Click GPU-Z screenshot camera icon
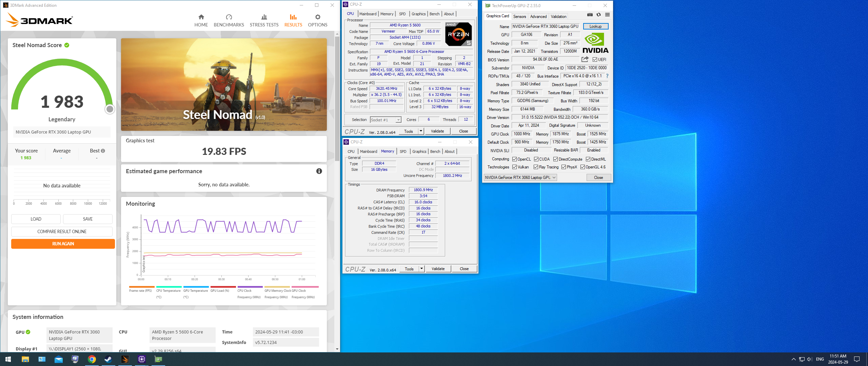Image resolution: width=868 pixels, height=366 pixels. 590,15
